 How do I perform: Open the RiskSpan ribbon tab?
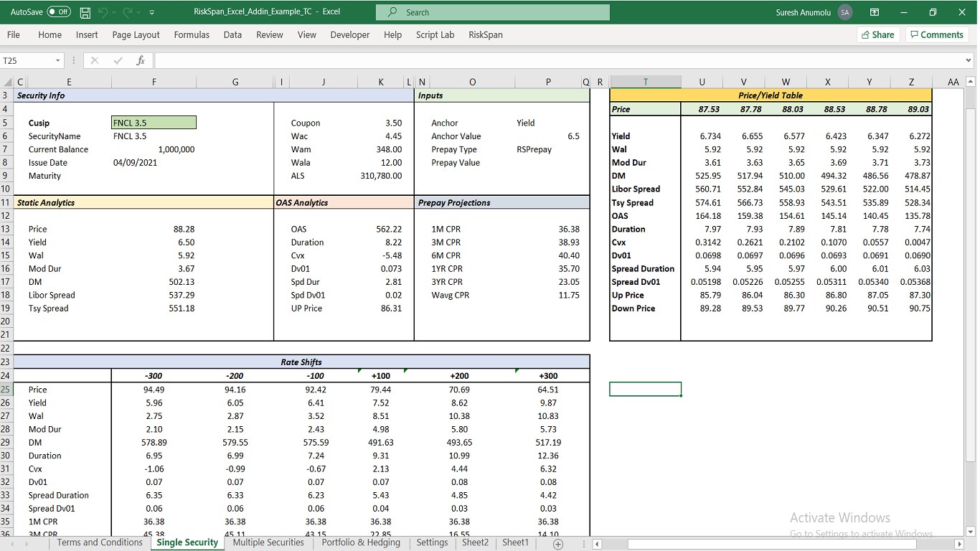(486, 34)
